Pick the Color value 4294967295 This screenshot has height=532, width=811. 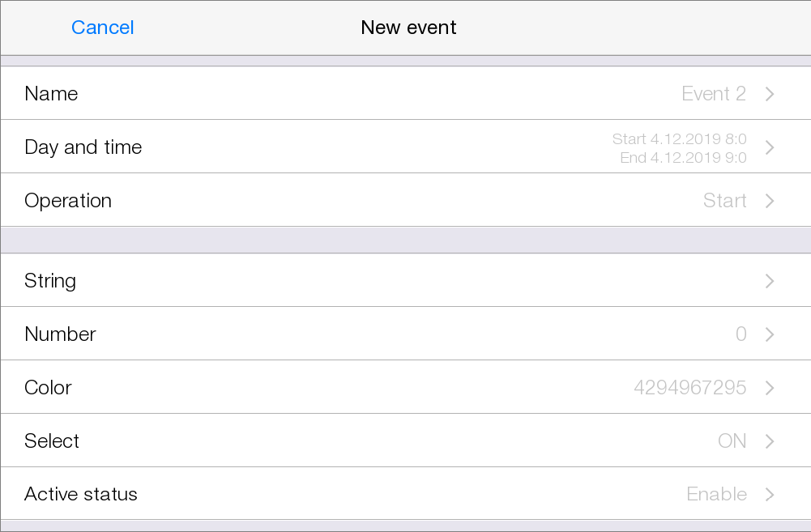689,388
